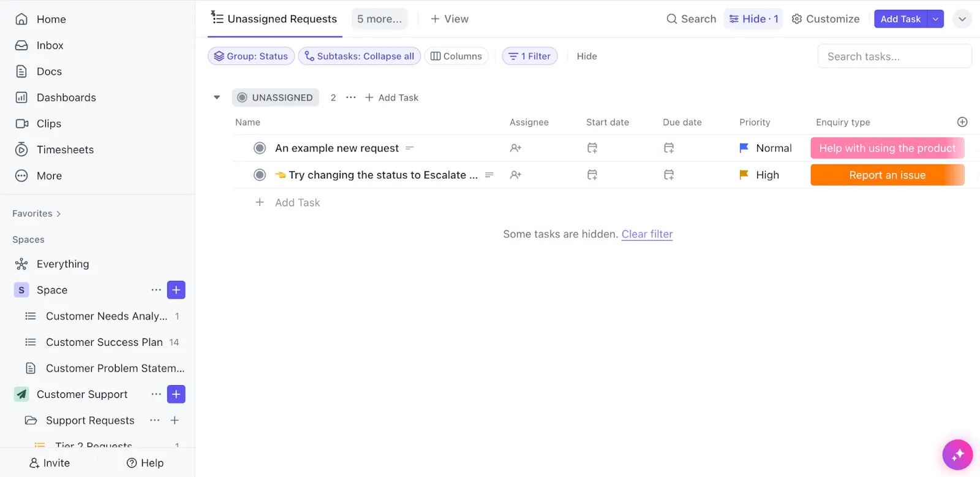Expand the top-right chevron menu
This screenshot has height=477, width=980.
pyautogui.click(x=962, y=19)
